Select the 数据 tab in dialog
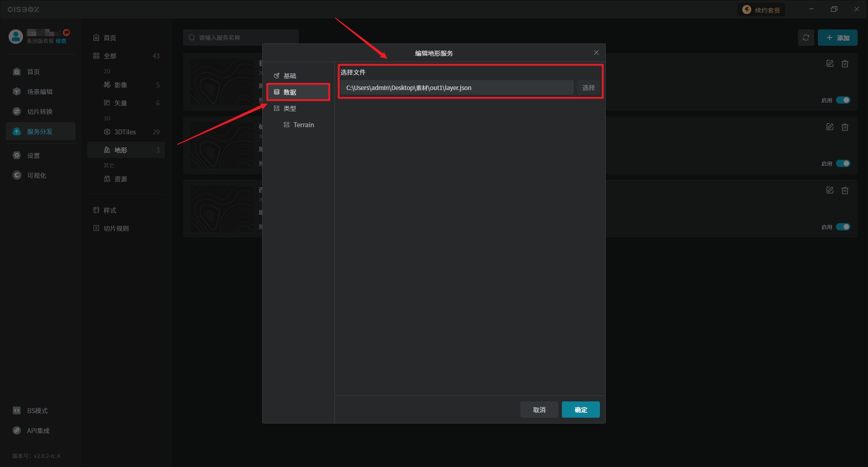 [x=289, y=92]
